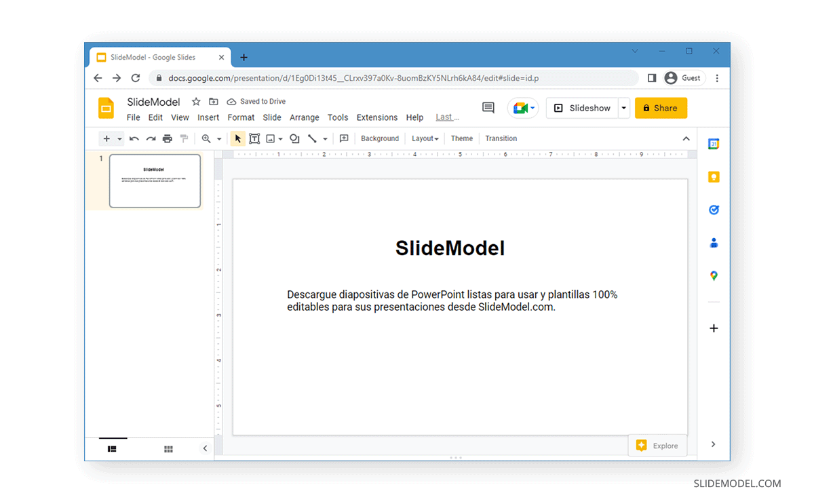Open the Insert image tool

271,138
